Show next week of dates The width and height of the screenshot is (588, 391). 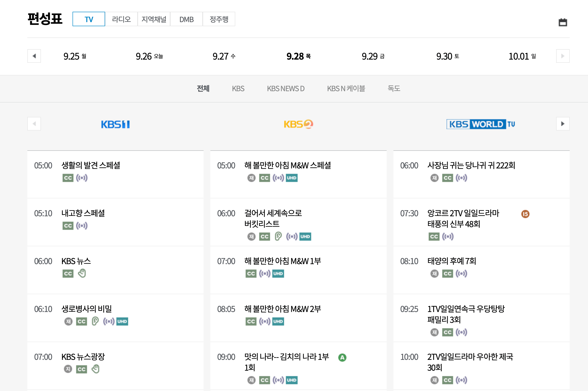point(562,56)
